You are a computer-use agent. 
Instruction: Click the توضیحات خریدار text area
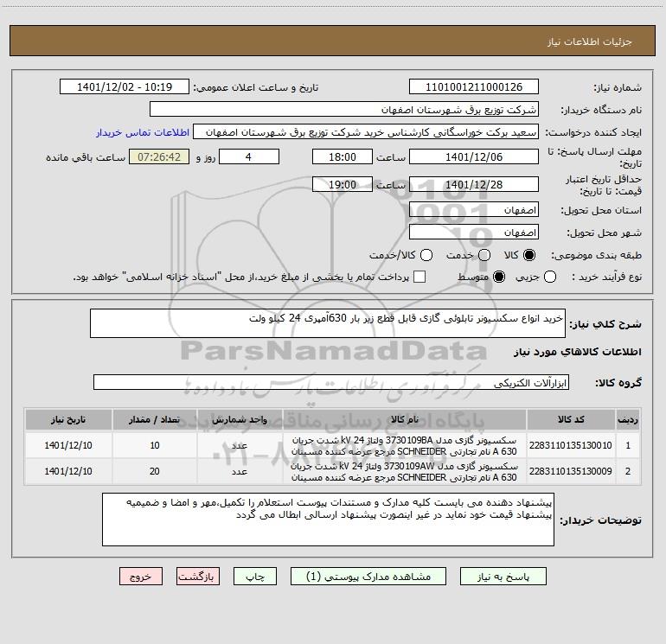click(328, 520)
